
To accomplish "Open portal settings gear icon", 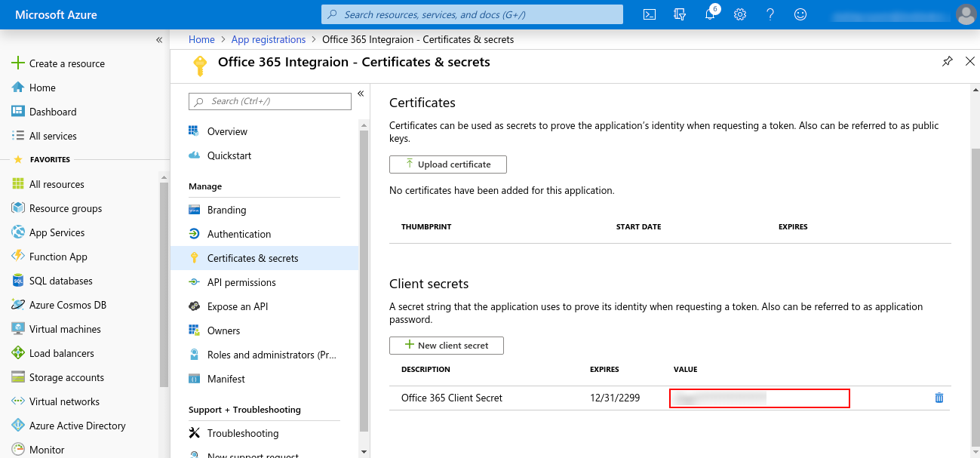I will (x=740, y=14).
